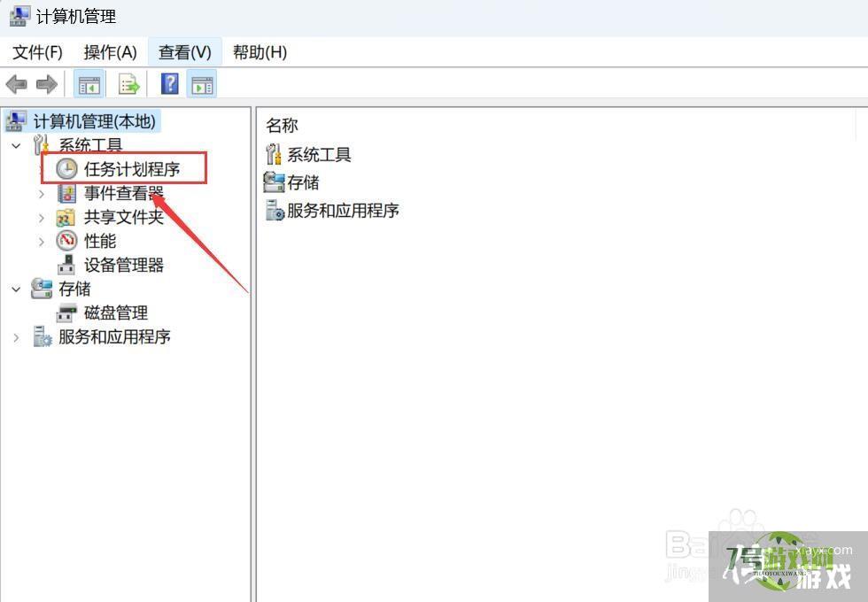Select 存储 text in right pane list
Viewport: 868px width, 602px height.
click(303, 182)
